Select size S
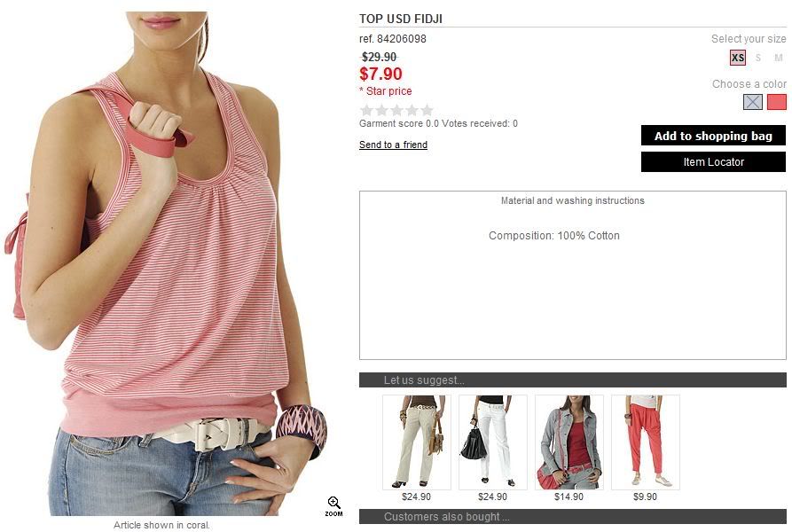 tap(758, 58)
